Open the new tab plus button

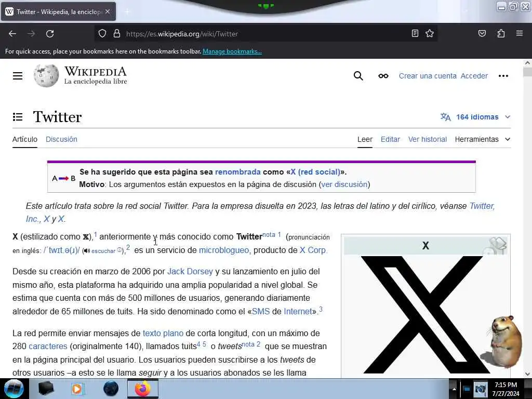[x=127, y=12]
